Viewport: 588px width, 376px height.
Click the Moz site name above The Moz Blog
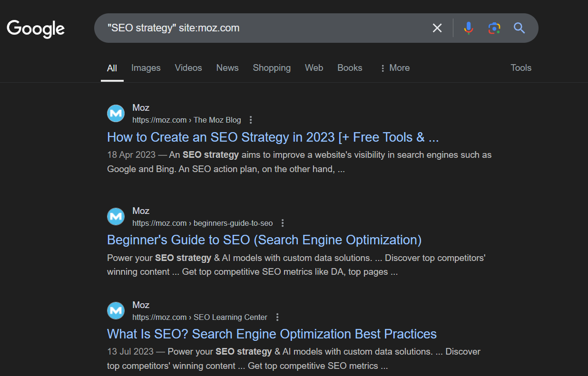pos(141,108)
